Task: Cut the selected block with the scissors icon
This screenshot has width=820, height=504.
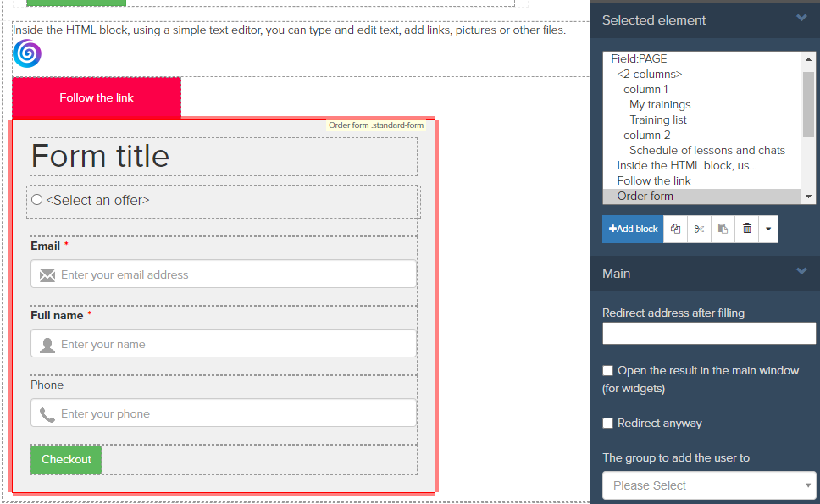Action: point(699,229)
